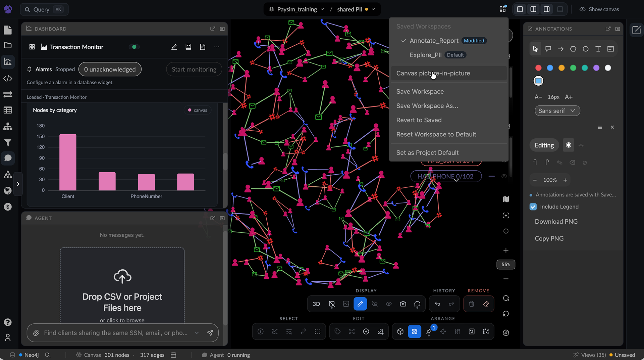644x360 pixels.
Task: Open the shared PII workspace dropdown
Action: [356, 9]
